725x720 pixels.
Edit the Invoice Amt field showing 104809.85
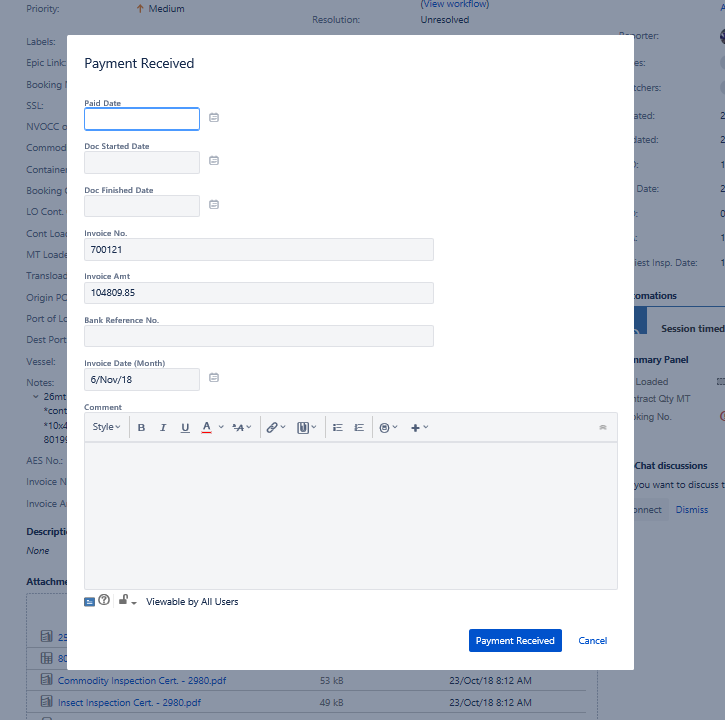(259, 293)
